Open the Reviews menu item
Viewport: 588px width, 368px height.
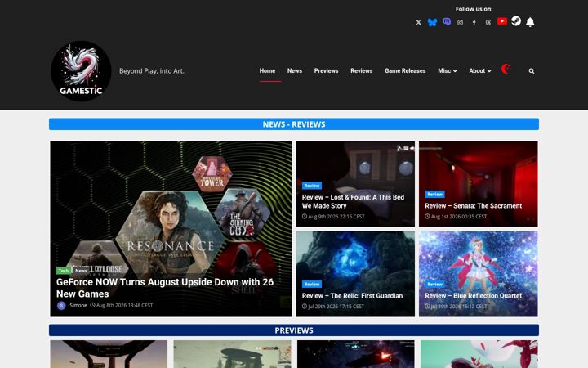point(362,70)
